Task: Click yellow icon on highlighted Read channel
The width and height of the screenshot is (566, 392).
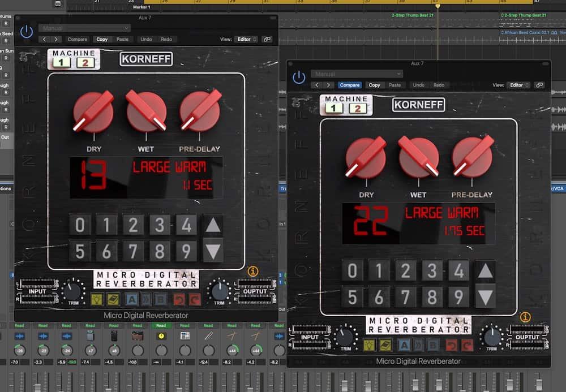Action: pos(161,336)
